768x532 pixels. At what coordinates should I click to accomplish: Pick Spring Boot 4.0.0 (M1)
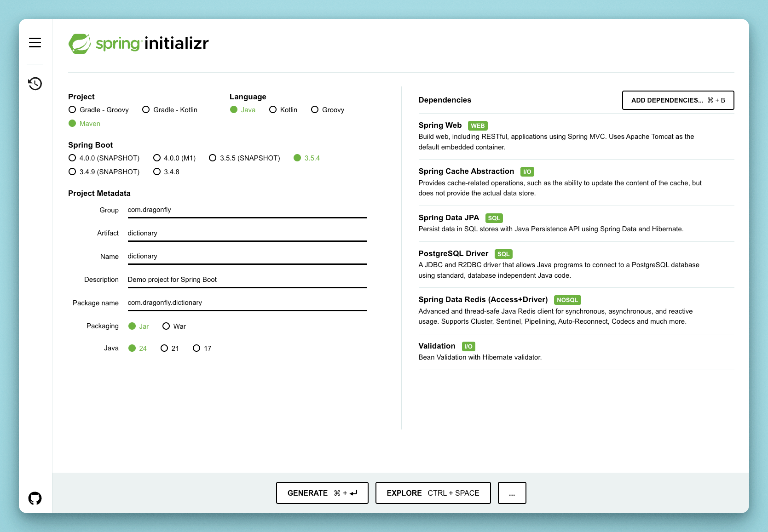click(x=157, y=158)
